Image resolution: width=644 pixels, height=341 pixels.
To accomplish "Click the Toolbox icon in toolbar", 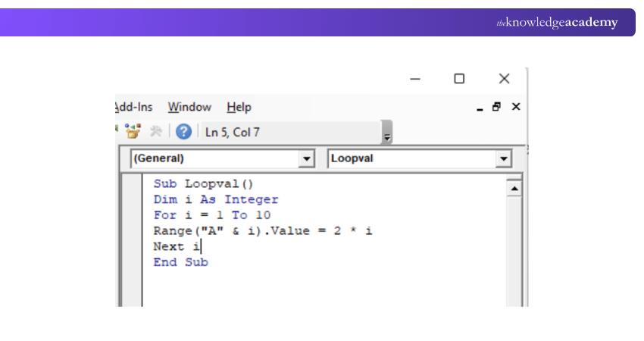I will click(x=155, y=132).
